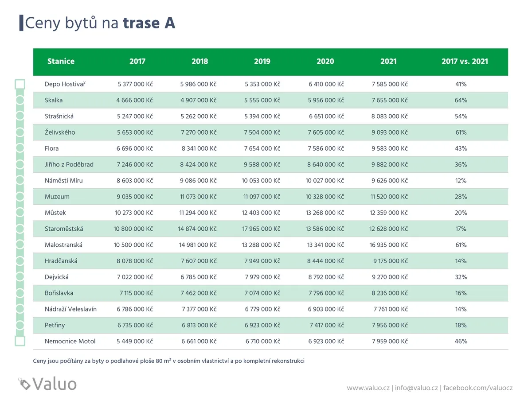Click the "8 341 000 Kč" Flora 2018 price

199,148
